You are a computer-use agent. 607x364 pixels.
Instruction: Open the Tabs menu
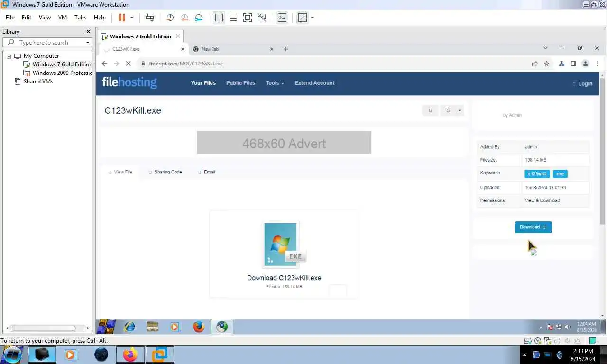81,18
